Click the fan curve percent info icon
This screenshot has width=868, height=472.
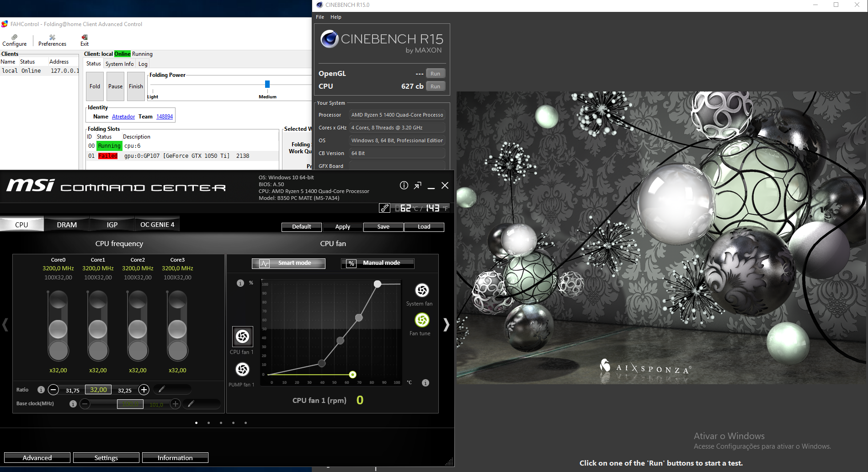pyautogui.click(x=240, y=283)
